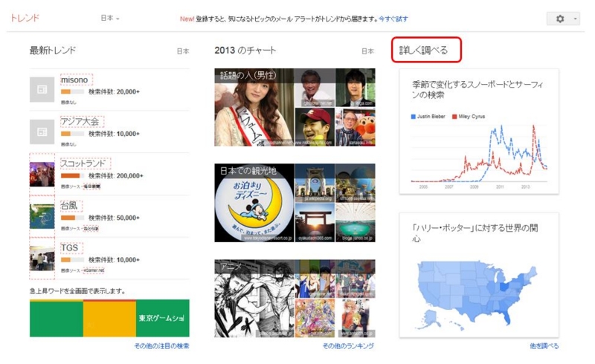Click アジア大会 placeholder image icon

tap(42, 131)
